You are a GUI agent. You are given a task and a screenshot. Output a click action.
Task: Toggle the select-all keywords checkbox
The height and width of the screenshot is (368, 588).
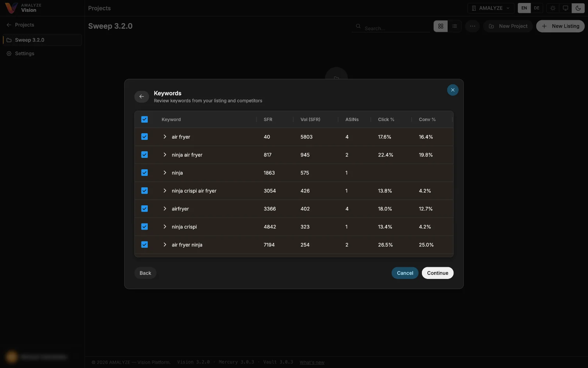coord(144,119)
